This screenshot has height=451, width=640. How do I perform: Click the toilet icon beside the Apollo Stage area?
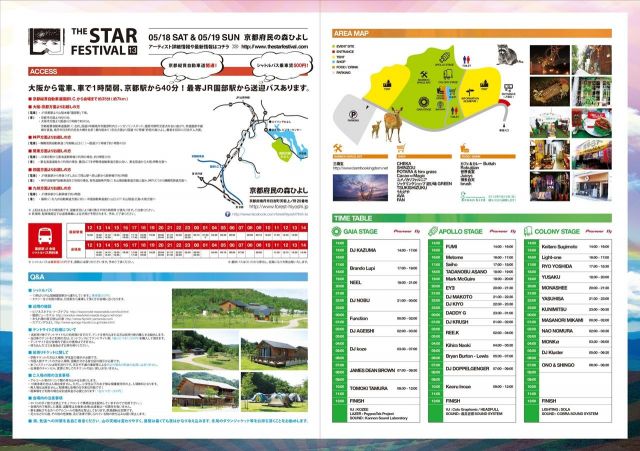click(467, 60)
